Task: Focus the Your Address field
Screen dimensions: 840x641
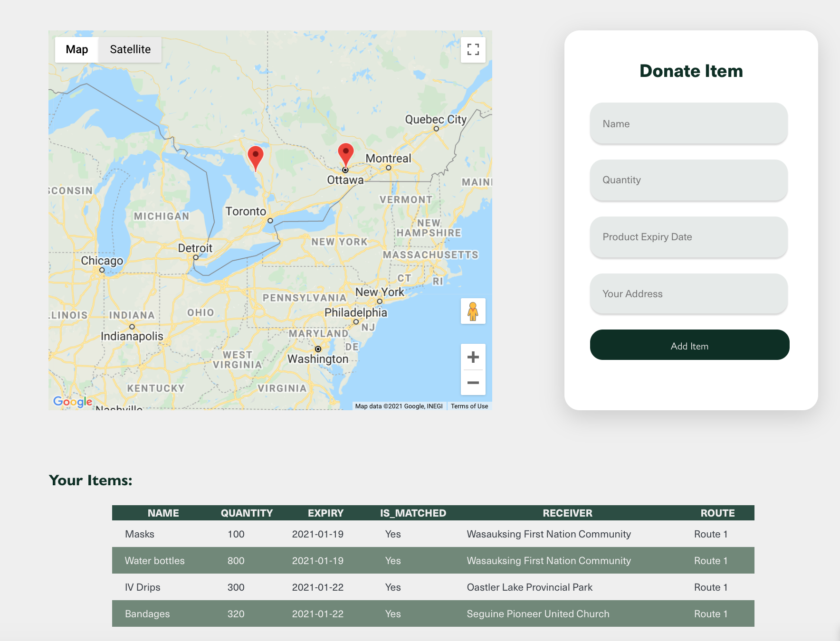Action: (688, 294)
